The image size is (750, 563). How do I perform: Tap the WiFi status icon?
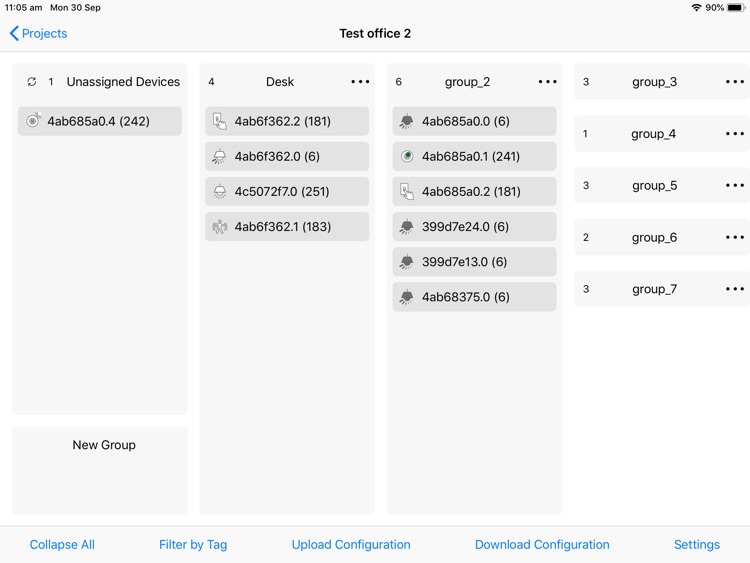(x=696, y=8)
